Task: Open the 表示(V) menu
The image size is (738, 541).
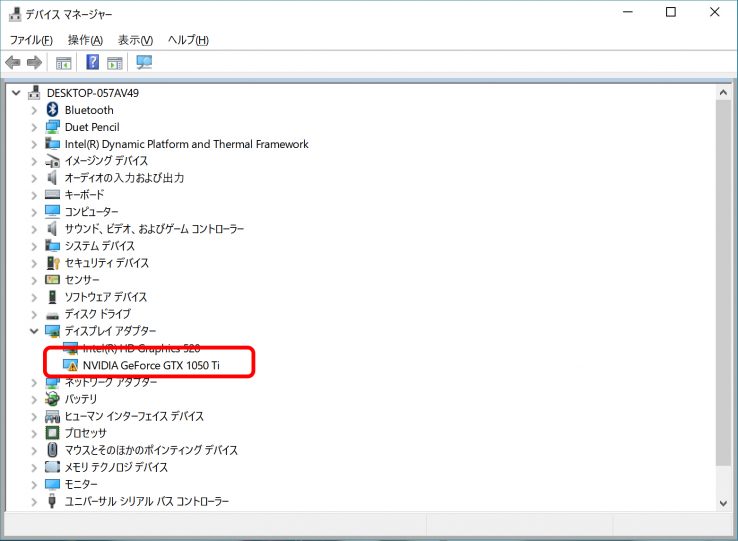Action: click(x=136, y=40)
